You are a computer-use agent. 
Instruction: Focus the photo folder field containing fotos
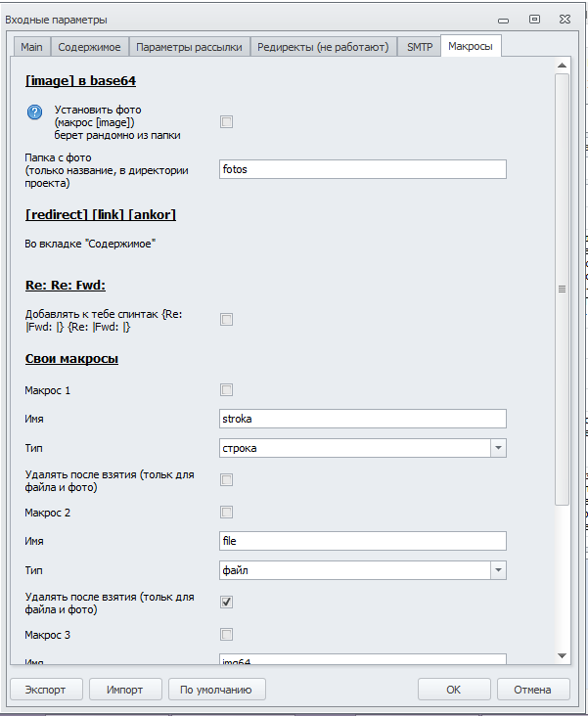(363, 169)
